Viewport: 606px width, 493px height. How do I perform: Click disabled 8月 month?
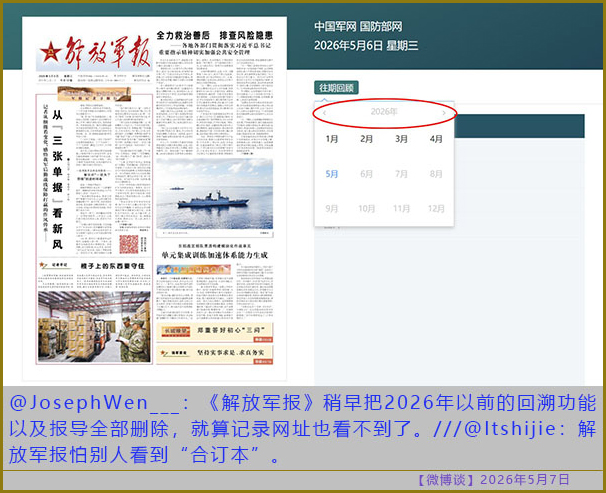tap(436, 174)
